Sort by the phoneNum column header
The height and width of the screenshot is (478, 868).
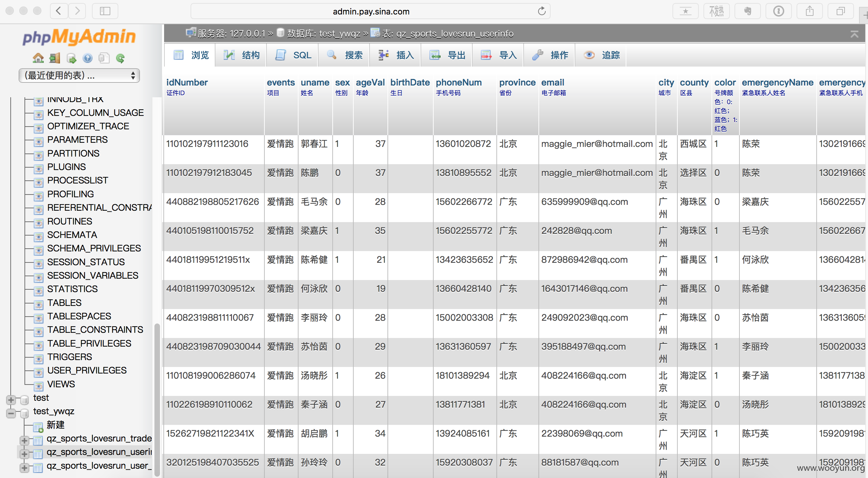pyautogui.click(x=458, y=82)
